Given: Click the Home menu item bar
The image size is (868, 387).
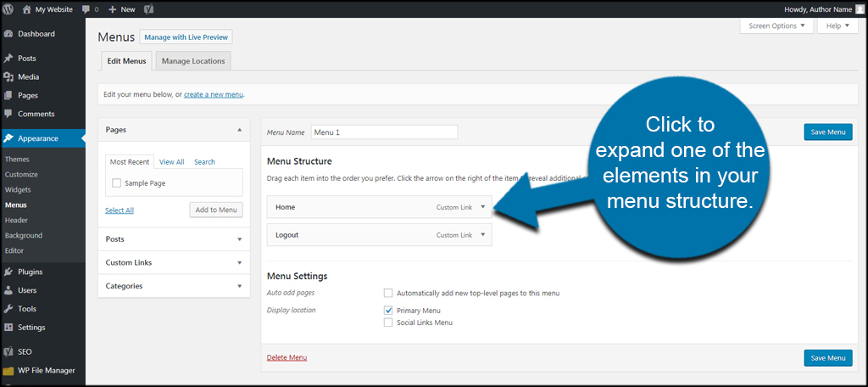Looking at the screenshot, I should coord(379,207).
